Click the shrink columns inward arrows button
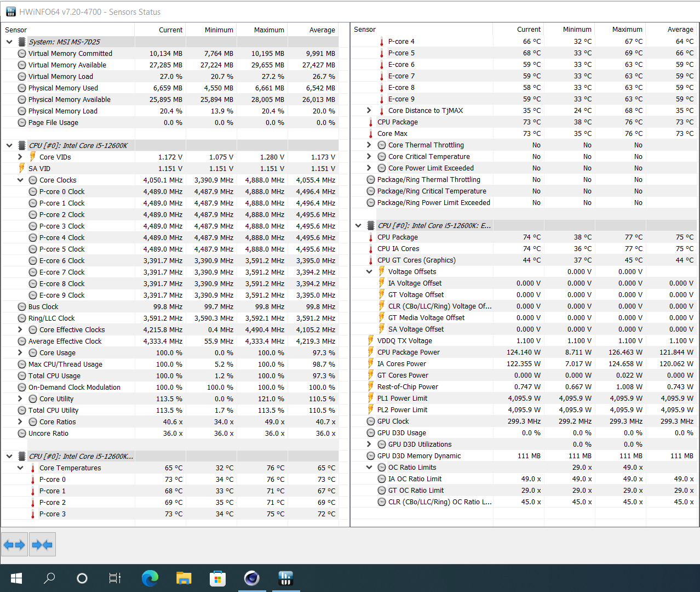700x592 pixels. 42,545
